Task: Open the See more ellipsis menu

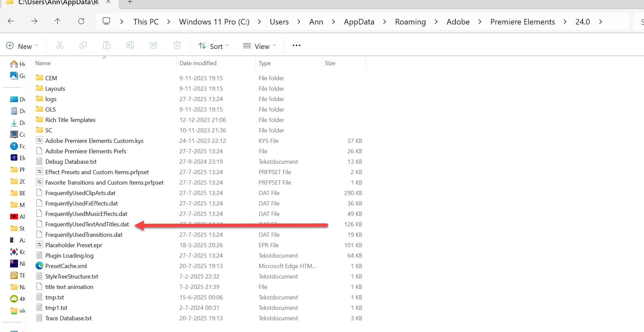Action: tap(297, 45)
